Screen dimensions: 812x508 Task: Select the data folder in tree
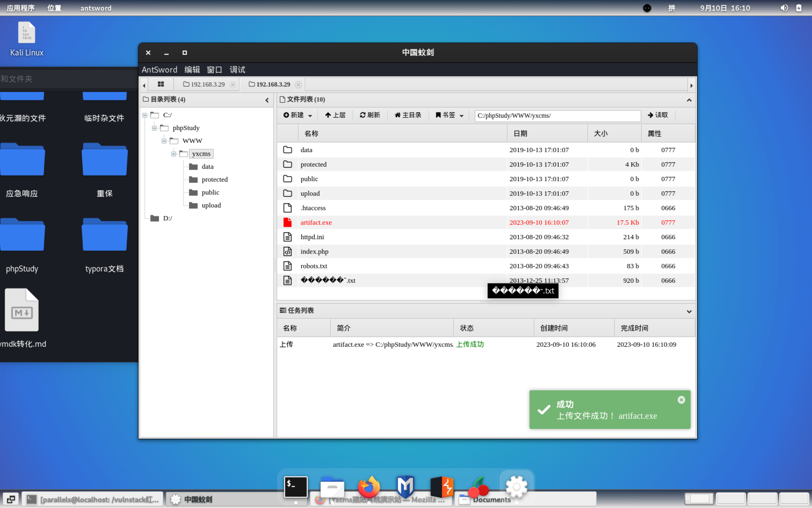click(x=207, y=167)
